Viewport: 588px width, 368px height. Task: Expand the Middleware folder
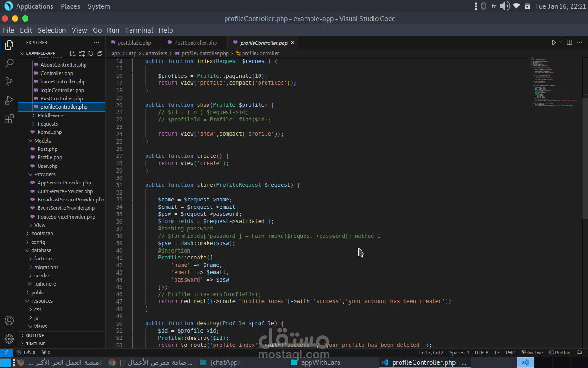click(x=50, y=115)
